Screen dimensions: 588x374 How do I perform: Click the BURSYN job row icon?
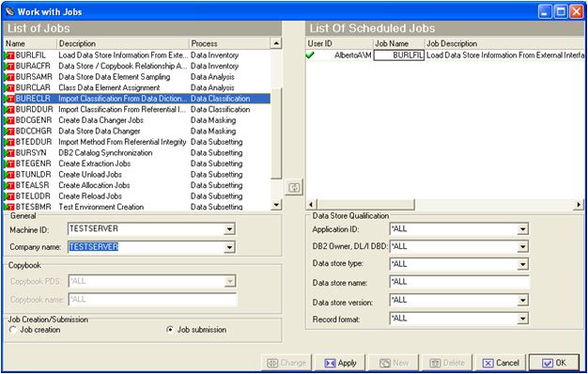click(9, 153)
